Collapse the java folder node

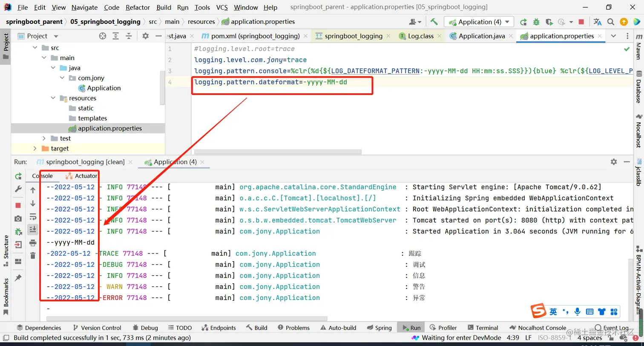click(53, 68)
